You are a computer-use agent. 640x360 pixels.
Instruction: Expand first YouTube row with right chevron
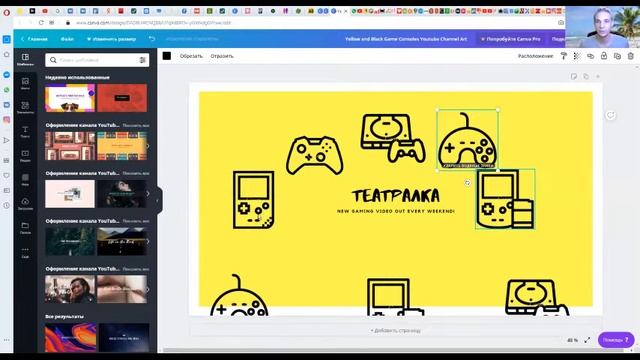pos(148,146)
